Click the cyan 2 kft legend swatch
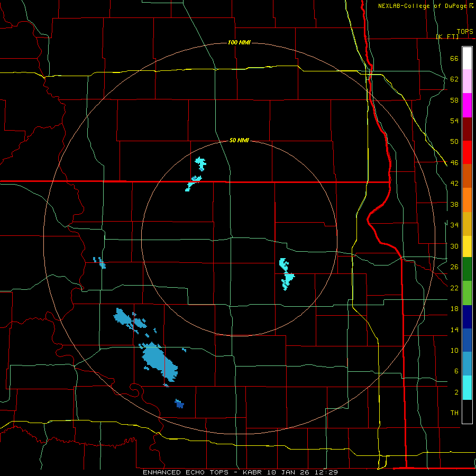Viewport: 476px width, 476px height. point(467,388)
